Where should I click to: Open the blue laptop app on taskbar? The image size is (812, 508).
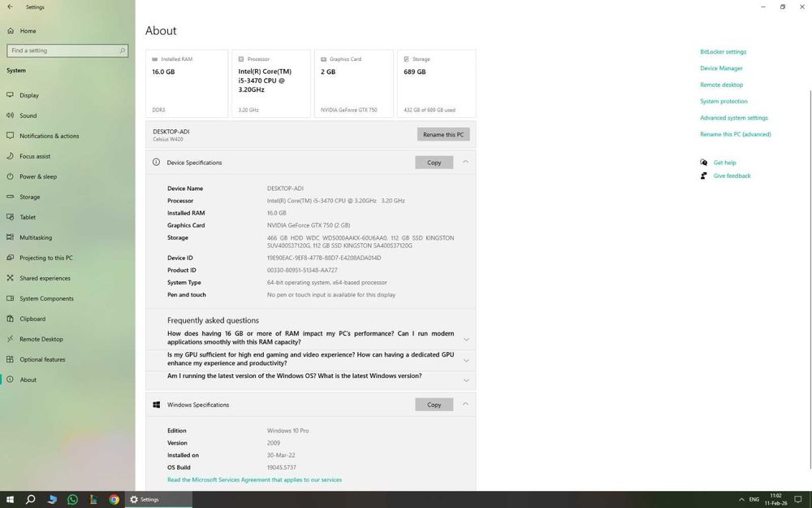click(x=52, y=500)
